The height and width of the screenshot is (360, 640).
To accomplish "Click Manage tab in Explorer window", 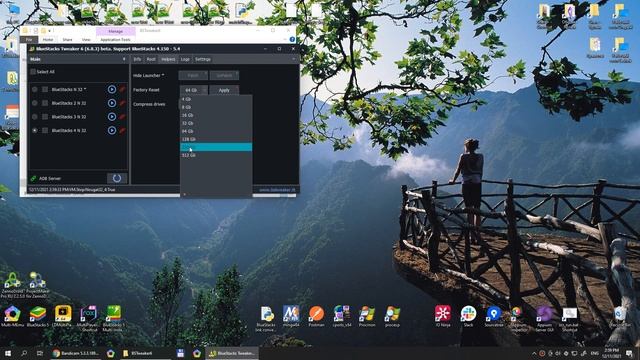I will (x=116, y=31).
